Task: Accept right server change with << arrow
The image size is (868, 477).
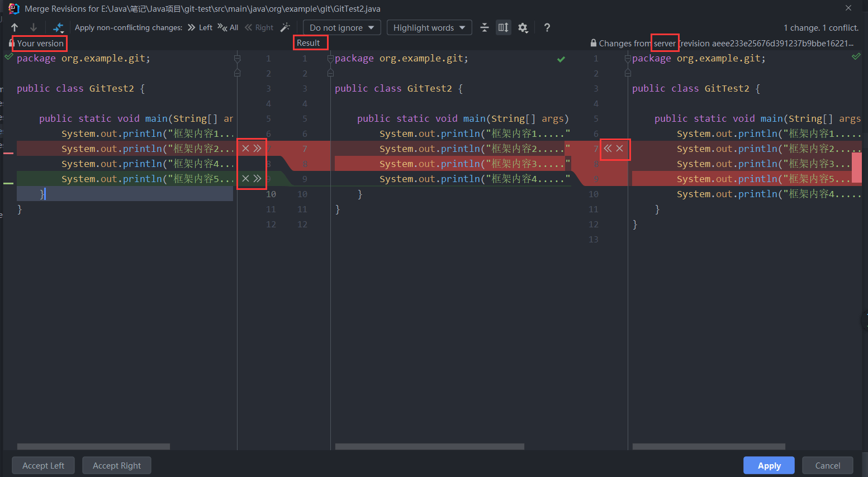Action: [608, 148]
